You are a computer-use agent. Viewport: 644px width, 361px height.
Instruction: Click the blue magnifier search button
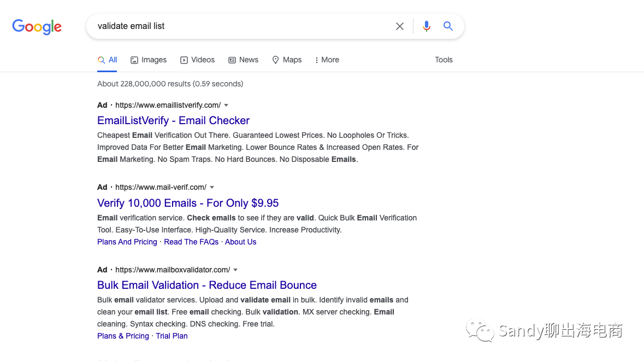pyautogui.click(x=448, y=26)
